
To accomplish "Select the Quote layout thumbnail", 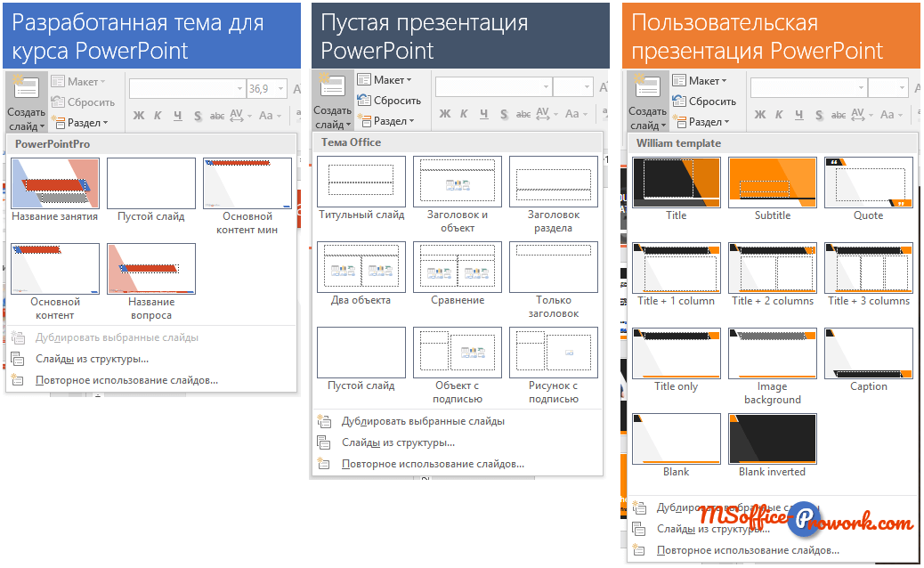I will point(869,183).
